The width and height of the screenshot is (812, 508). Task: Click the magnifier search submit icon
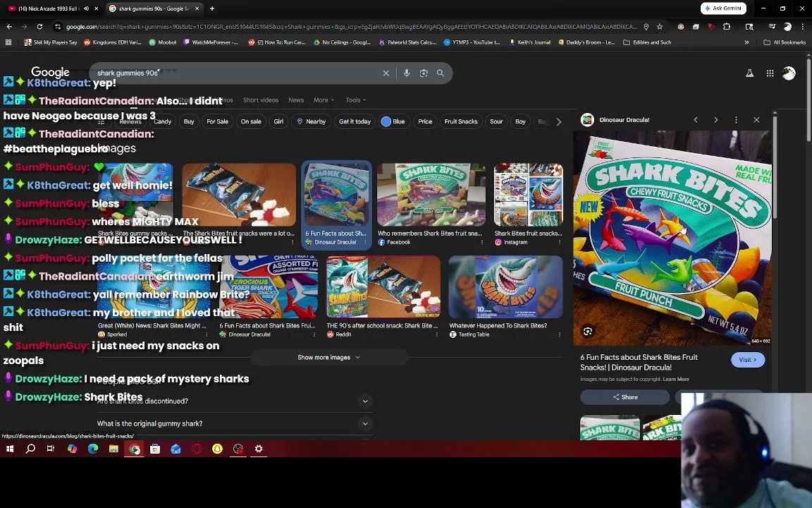click(x=440, y=73)
